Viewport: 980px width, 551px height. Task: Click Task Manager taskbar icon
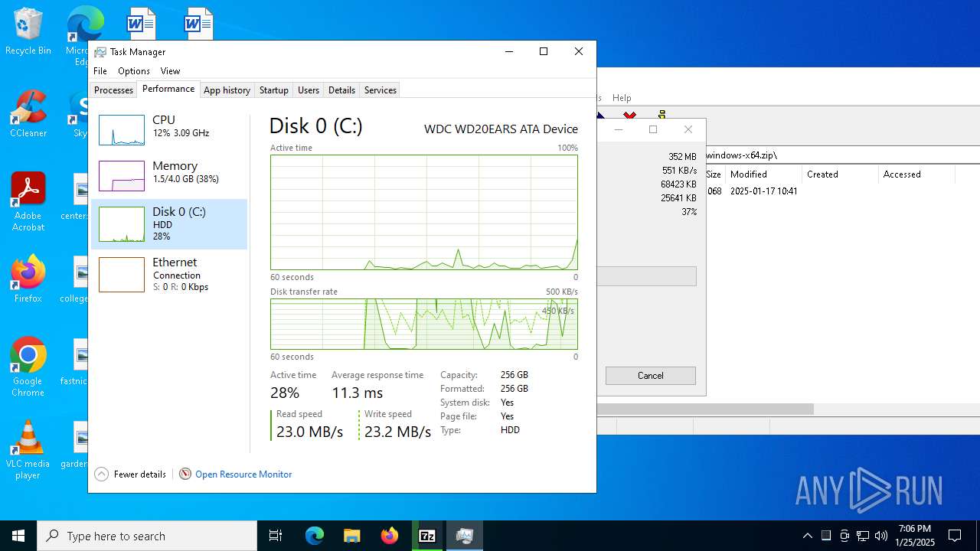pos(465,536)
